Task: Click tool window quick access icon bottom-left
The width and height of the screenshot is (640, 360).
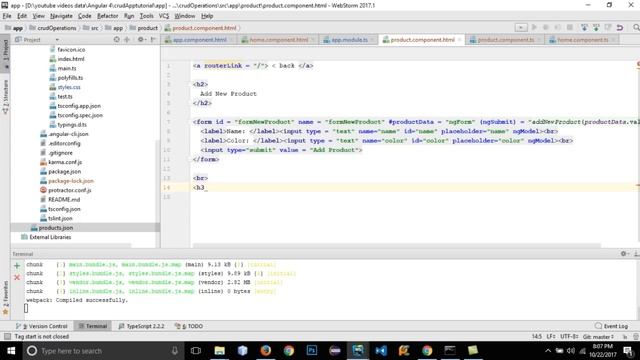Action: click(7, 337)
